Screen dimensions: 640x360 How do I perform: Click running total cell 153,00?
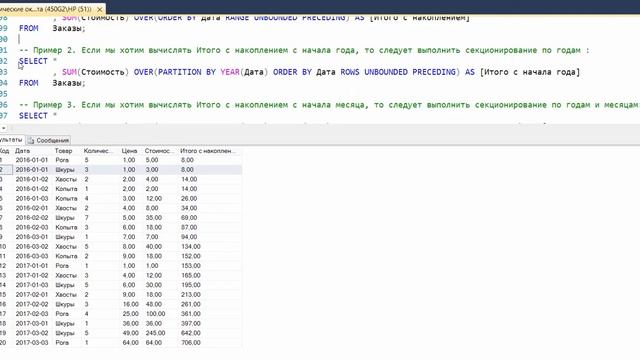point(191,266)
